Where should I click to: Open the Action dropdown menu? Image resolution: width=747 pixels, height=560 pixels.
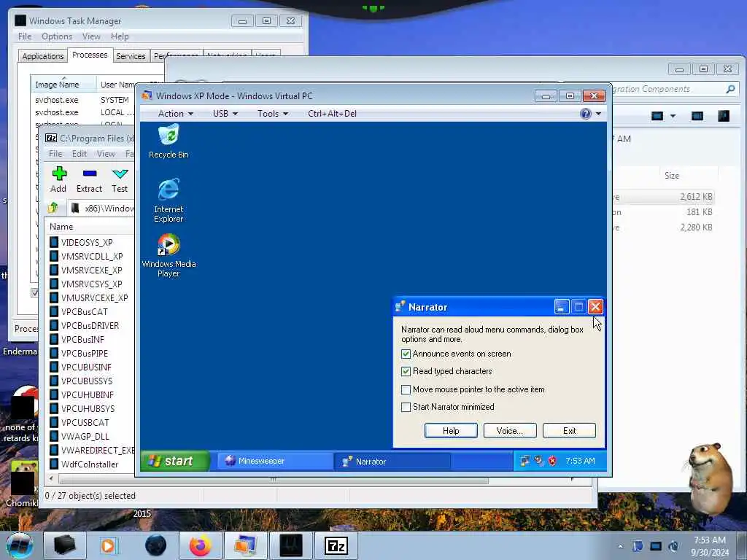175,113
